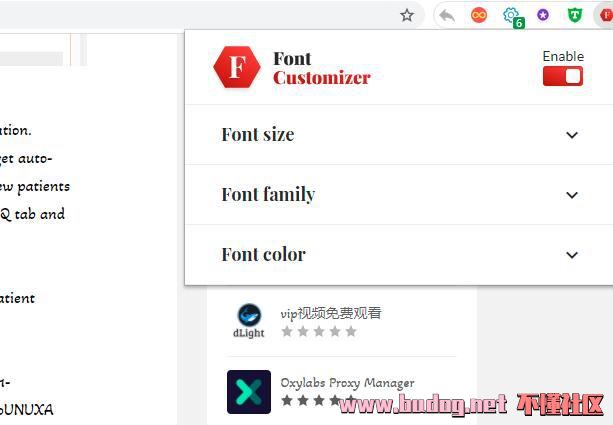Click the dLight extension icon
This screenshot has width=613, height=425.
(249, 321)
